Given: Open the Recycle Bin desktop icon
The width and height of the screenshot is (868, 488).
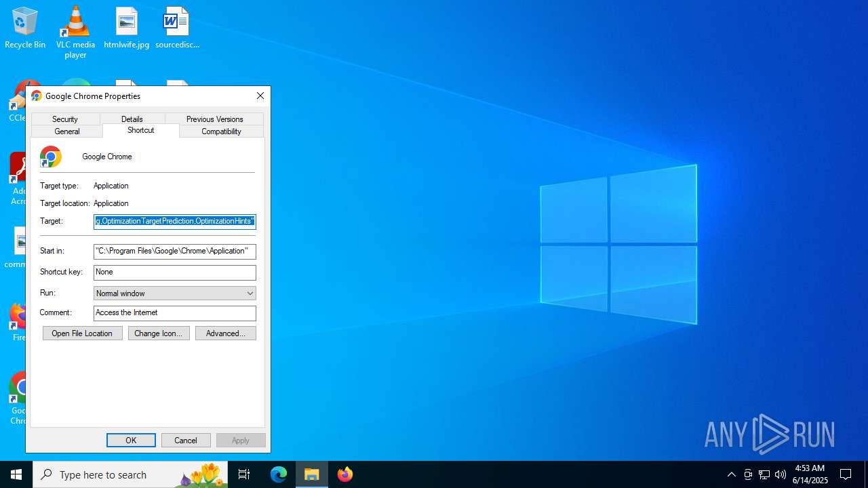Looking at the screenshot, I should [x=25, y=27].
